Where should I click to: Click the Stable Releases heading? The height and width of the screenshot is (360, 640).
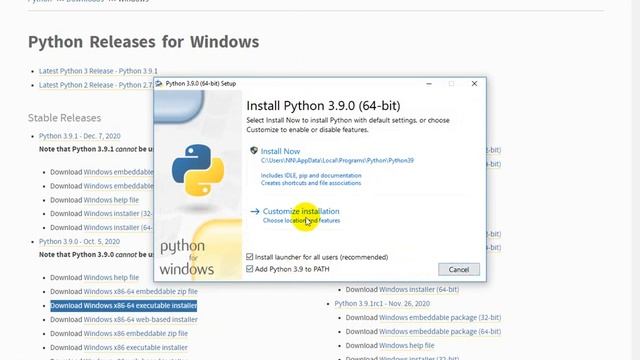tap(64, 118)
